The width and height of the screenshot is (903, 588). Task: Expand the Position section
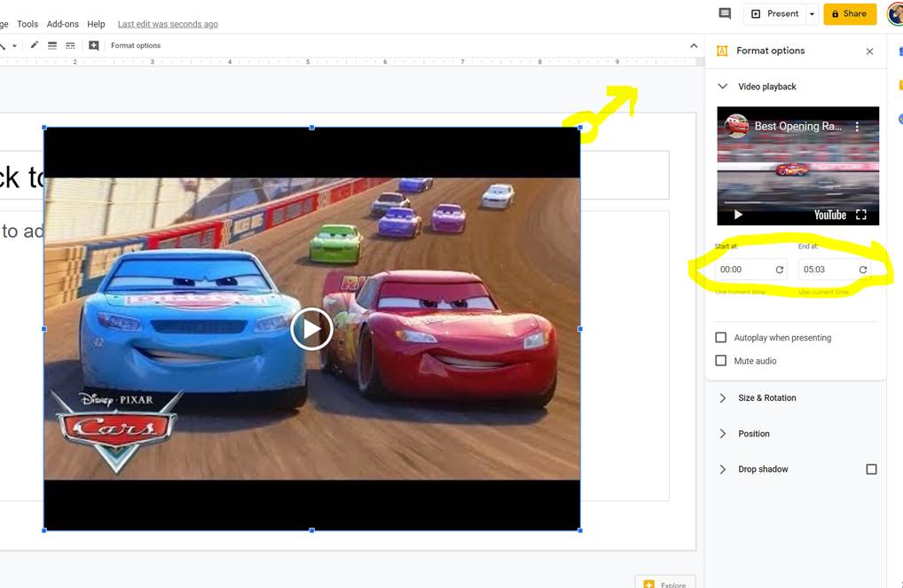pyautogui.click(x=753, y=434)
